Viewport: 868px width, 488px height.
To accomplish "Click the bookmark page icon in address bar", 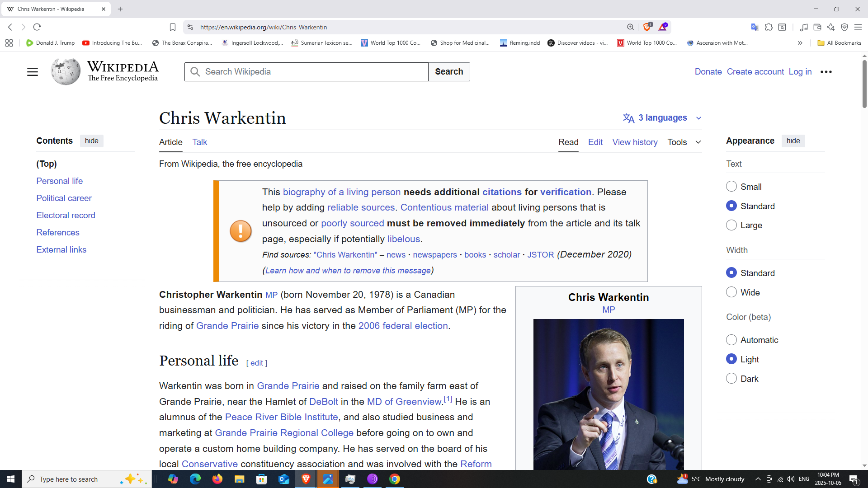I will coord(172,27).
